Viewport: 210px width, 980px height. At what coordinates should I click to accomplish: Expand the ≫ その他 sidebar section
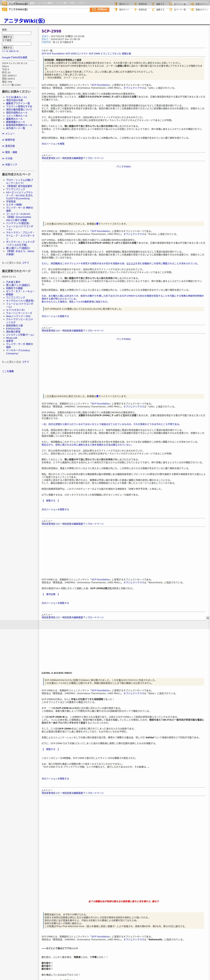coord(7,158)
